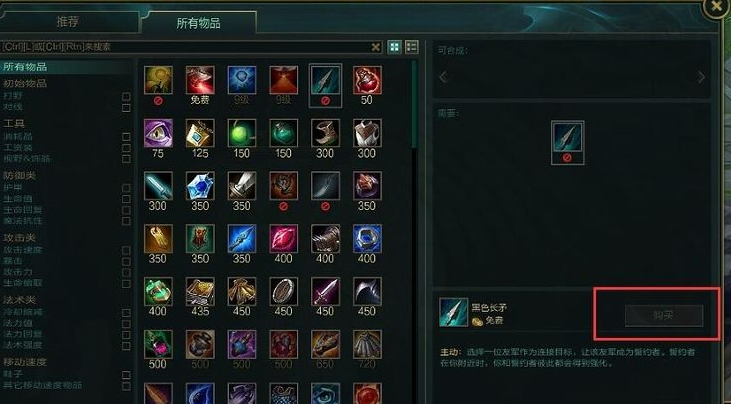
Task: Check the 鞋子 boots filter checkbox
Action: point(126,375)
